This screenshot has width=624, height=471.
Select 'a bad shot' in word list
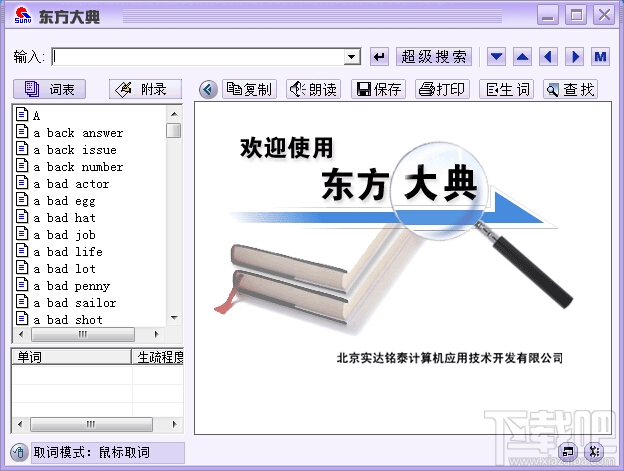(68, 320)
